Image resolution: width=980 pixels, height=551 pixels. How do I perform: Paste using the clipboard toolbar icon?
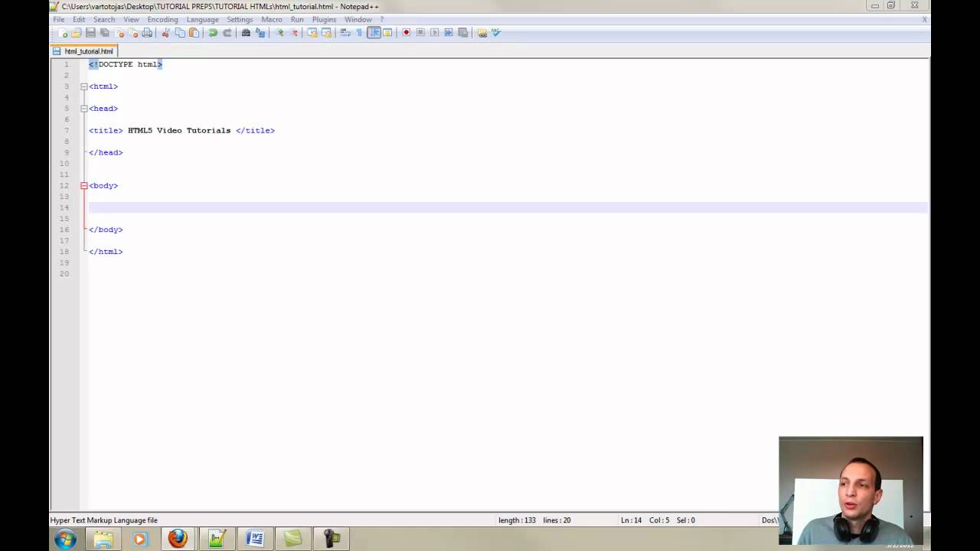click(194, 33)
